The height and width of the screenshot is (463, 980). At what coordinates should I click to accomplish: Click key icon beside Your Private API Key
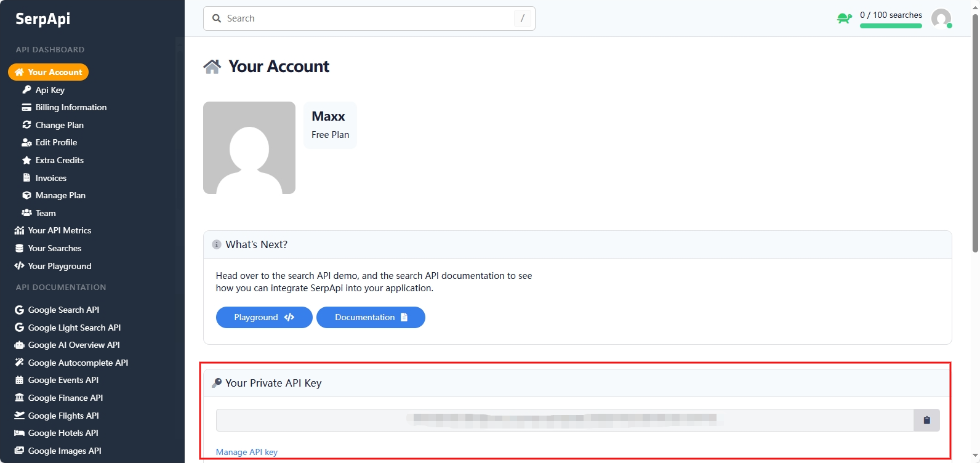click(x=217, y=383)
